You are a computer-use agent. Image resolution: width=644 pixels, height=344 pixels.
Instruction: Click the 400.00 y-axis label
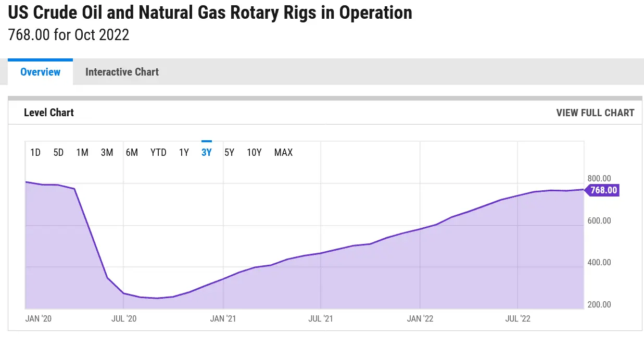pos(599,262)
